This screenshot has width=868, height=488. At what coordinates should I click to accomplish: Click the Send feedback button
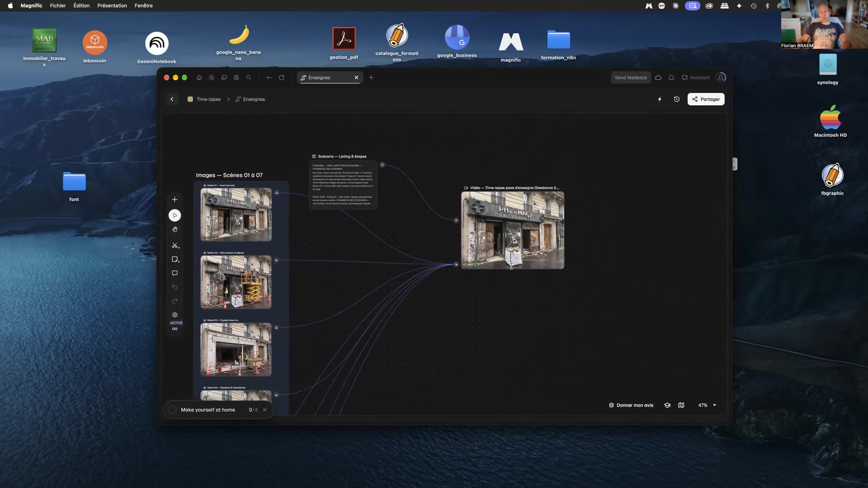pos(631,78)
